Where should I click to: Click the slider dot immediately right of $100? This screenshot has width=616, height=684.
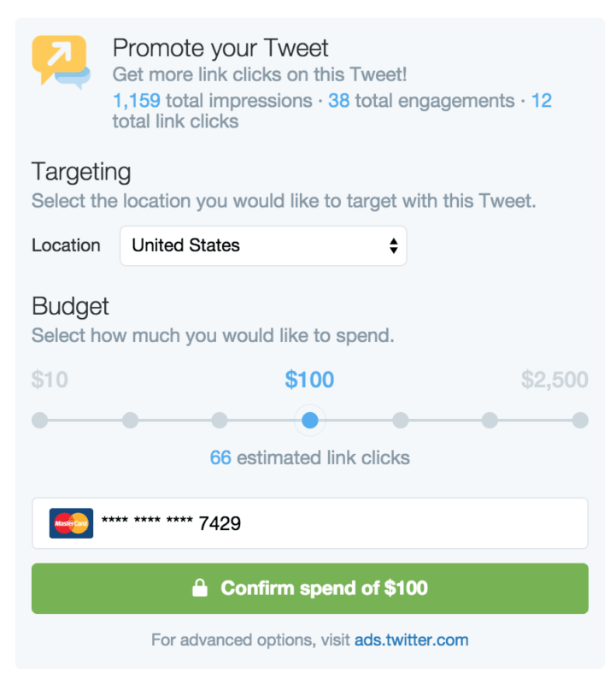coord(400,420)
